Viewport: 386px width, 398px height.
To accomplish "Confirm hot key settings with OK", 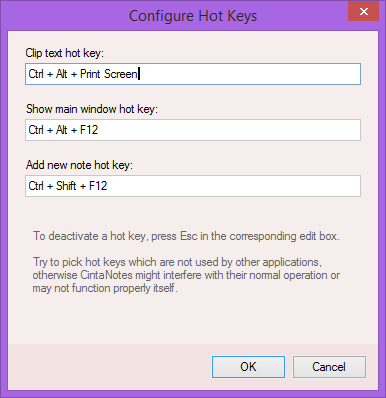I will (x=248, y=367).
